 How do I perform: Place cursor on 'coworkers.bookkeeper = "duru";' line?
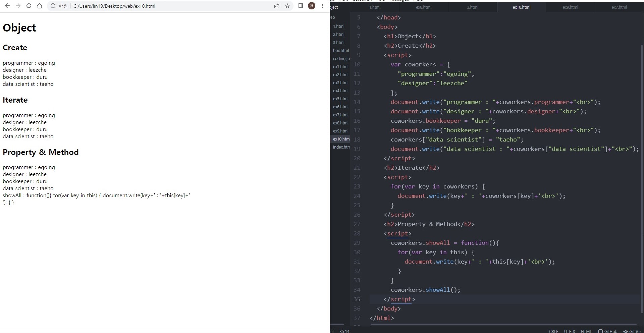point(443,121)
